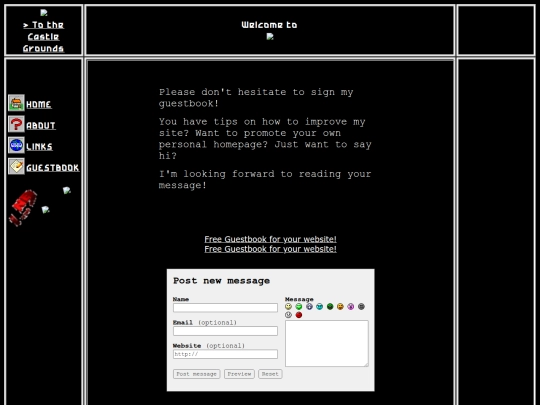Click the I'm looking forward to reading text
This screenshot has height=405, width=540.
point(265,179)
